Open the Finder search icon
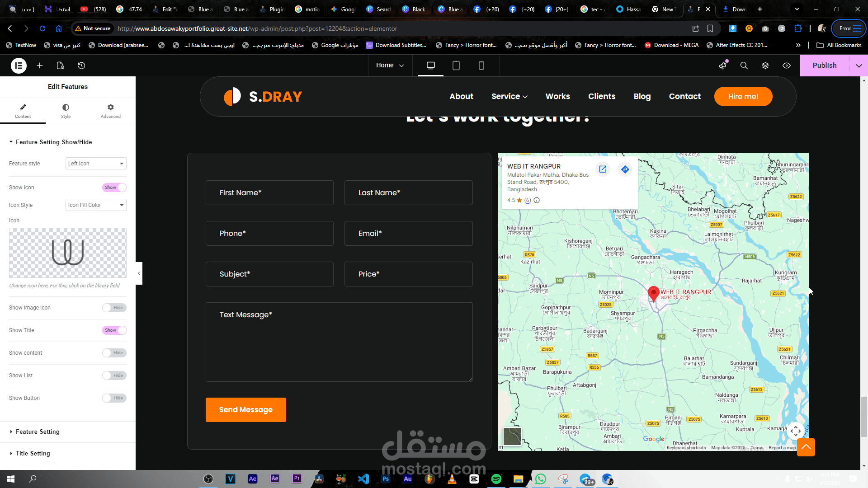This screenshot has height=488, width=868. point(744,66)
